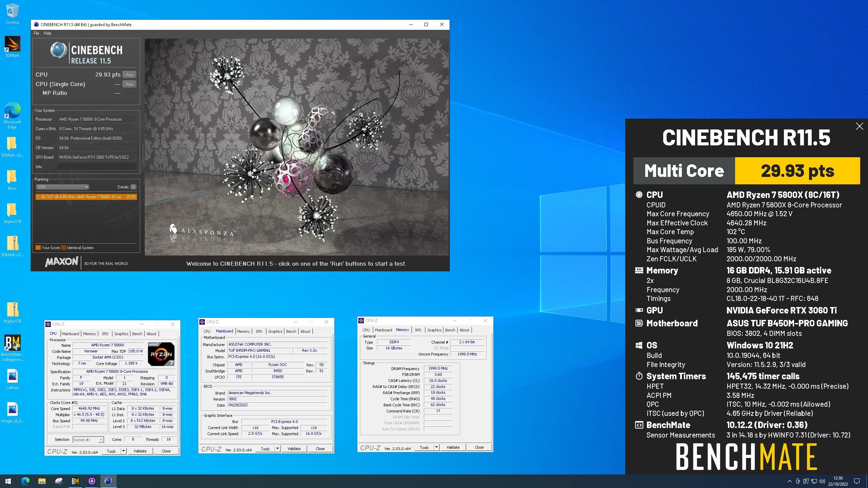Select the 3DMark-v2 folder icon
The image size is (868, 488).
click(x=12, y=147)
